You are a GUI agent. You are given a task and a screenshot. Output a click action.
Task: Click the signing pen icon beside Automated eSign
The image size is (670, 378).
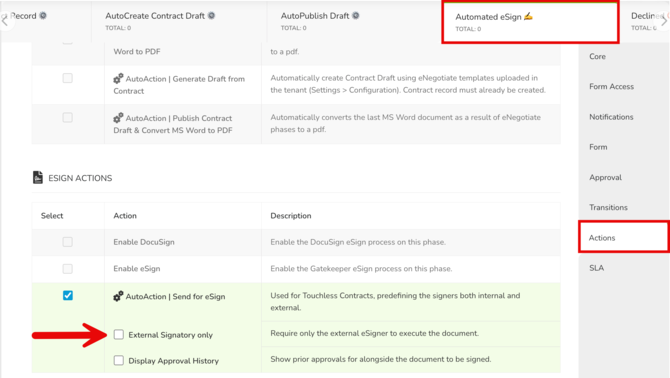pyautogui.click(x=528, y=16)
